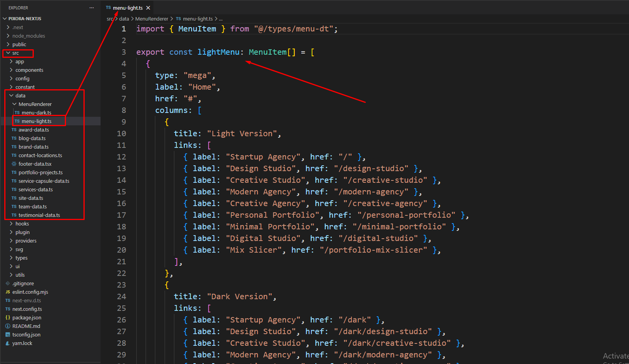629x364 pixels.
Task: Expand the public folder
Action: tap(19, 44)
